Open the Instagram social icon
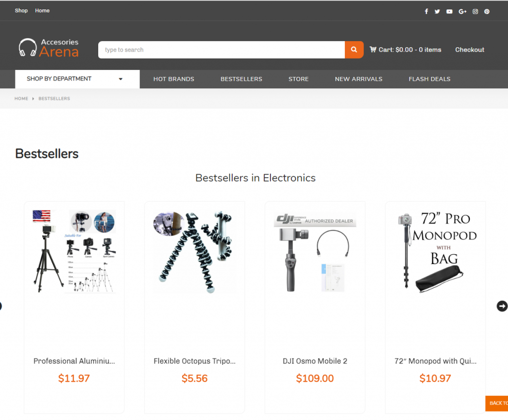This screenshot has width=508, height=420. pos(475,11)
